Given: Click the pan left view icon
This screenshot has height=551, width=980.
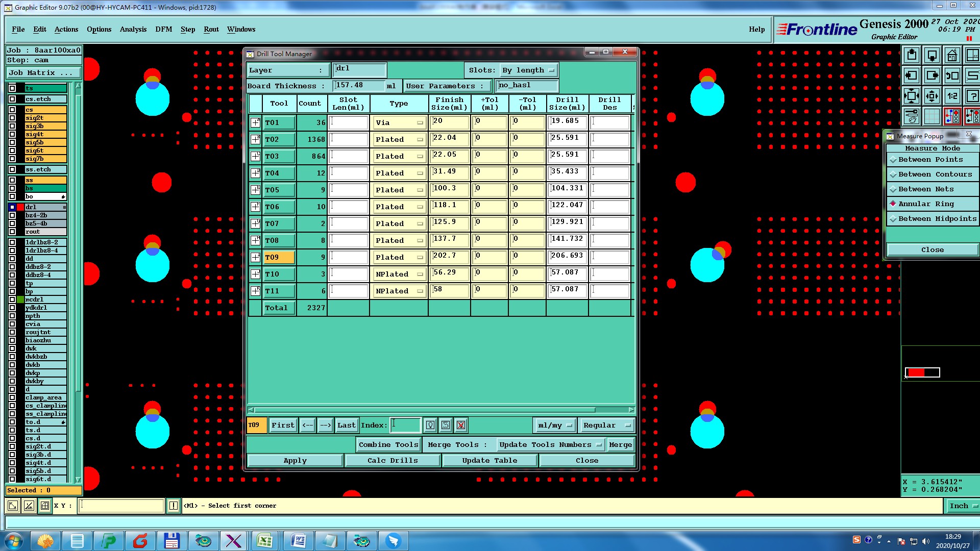Looking at the screenshot, I should (911, 76).
